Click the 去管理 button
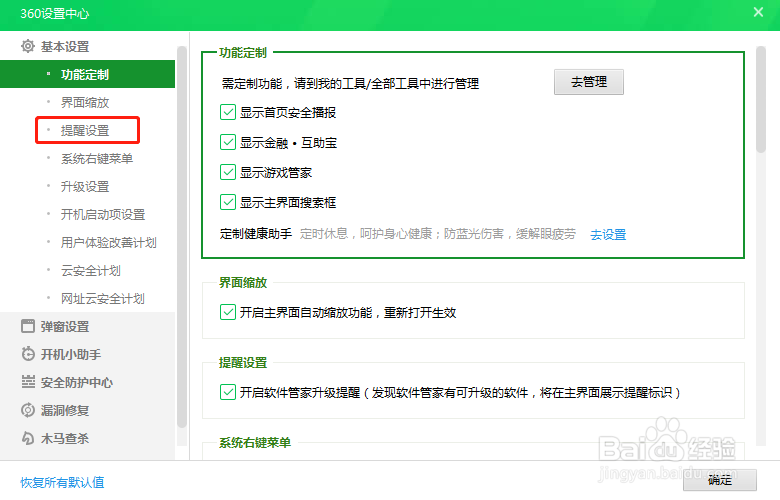 pos(589,82)
